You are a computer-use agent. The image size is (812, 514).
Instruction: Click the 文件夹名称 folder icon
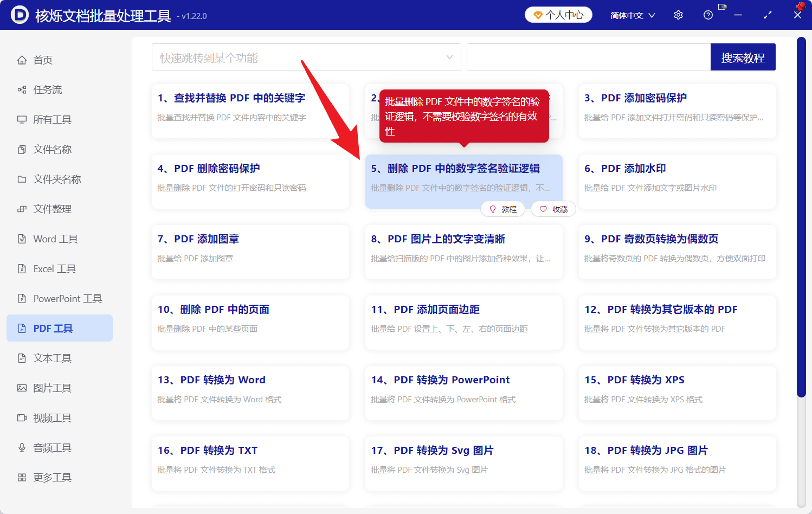click(22, 179)
